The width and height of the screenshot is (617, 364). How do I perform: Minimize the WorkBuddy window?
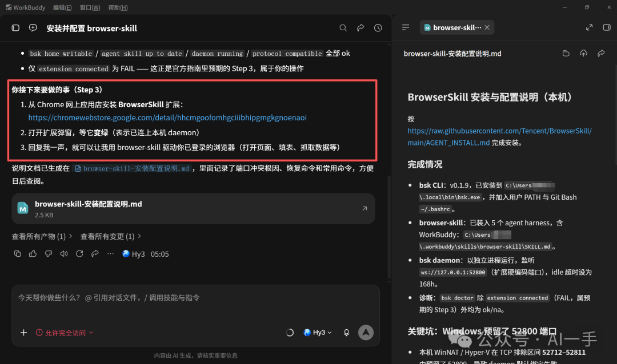coord(564,7)
